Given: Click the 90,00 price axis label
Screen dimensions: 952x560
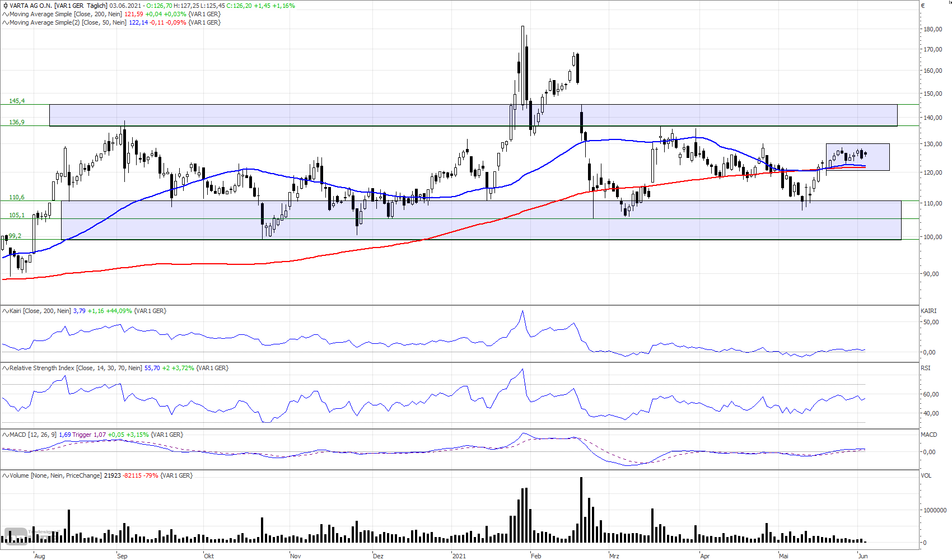Looking at the screenshot, I should [931, 274].
